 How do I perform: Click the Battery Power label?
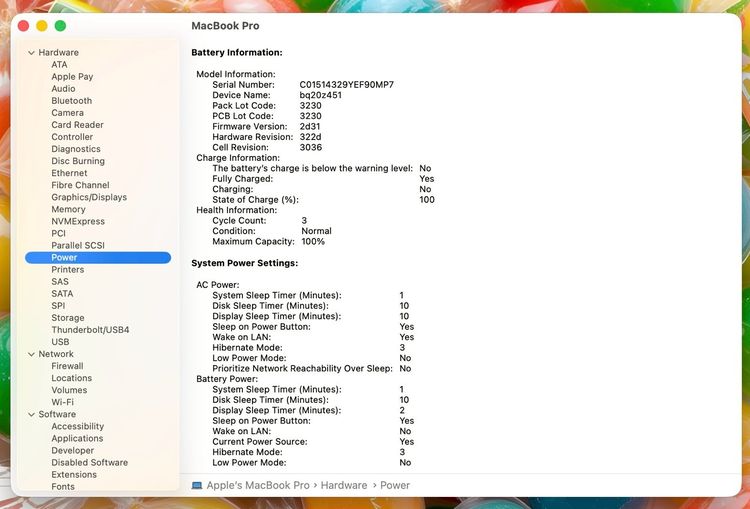(227, 379)
